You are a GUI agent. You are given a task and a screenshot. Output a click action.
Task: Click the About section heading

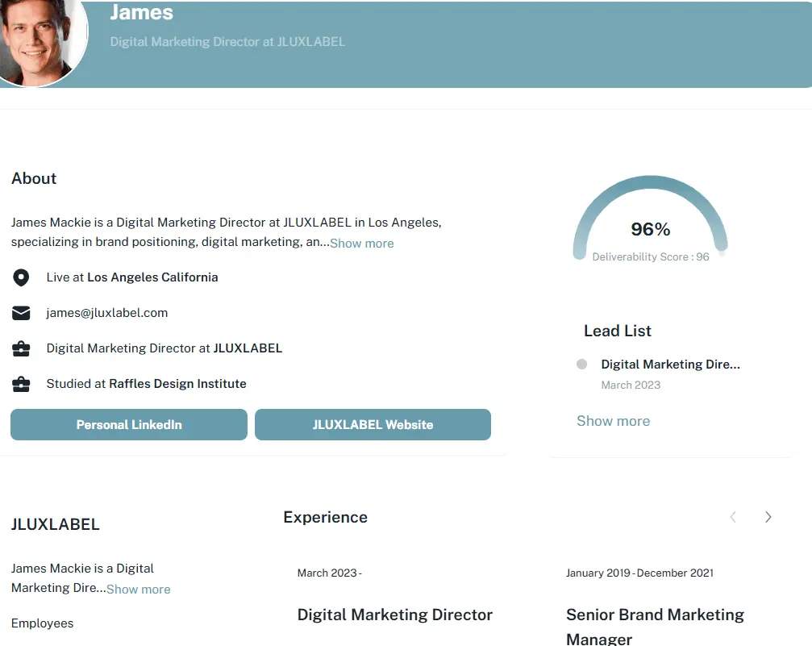tap(34, 179)
